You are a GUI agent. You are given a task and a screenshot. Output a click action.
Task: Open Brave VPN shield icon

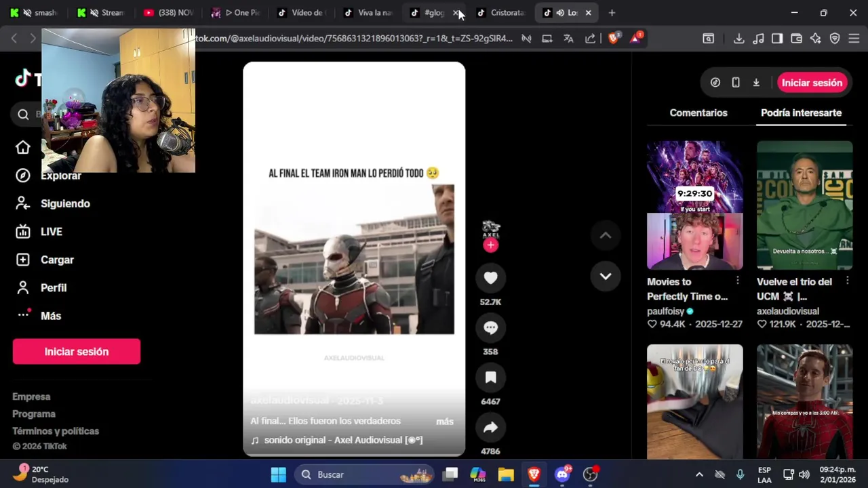pyautogui.click(x=834, y=39)
